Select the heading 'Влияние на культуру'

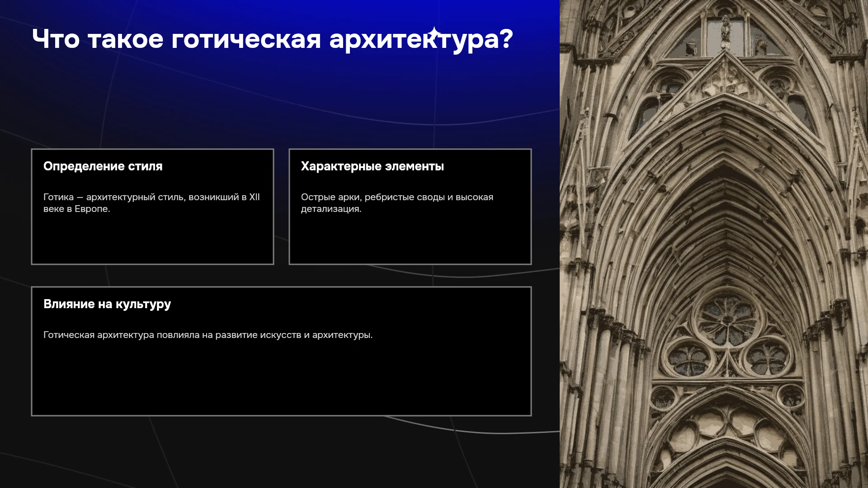tap(107, 304)
